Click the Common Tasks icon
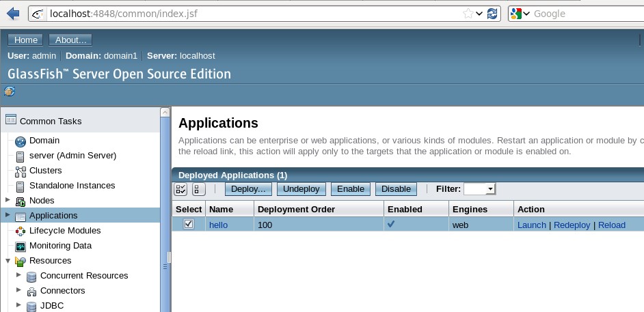 pyautogui.click(x=11, y=119)
